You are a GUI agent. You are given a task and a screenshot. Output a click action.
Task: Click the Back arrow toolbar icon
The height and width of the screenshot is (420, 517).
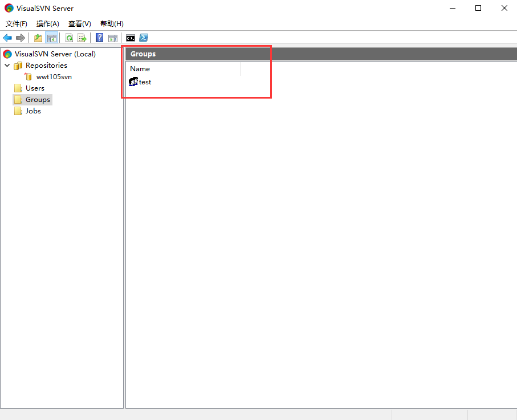(x=7, y=38)
